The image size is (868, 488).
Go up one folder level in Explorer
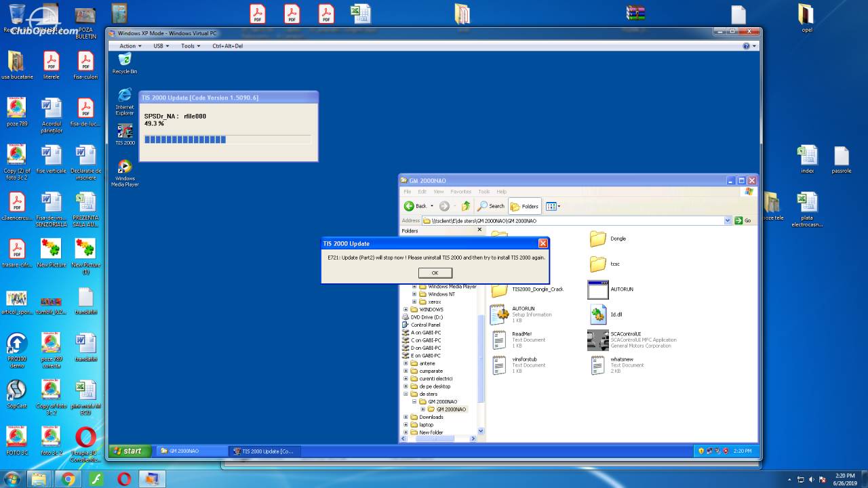(x=466, y=206)
